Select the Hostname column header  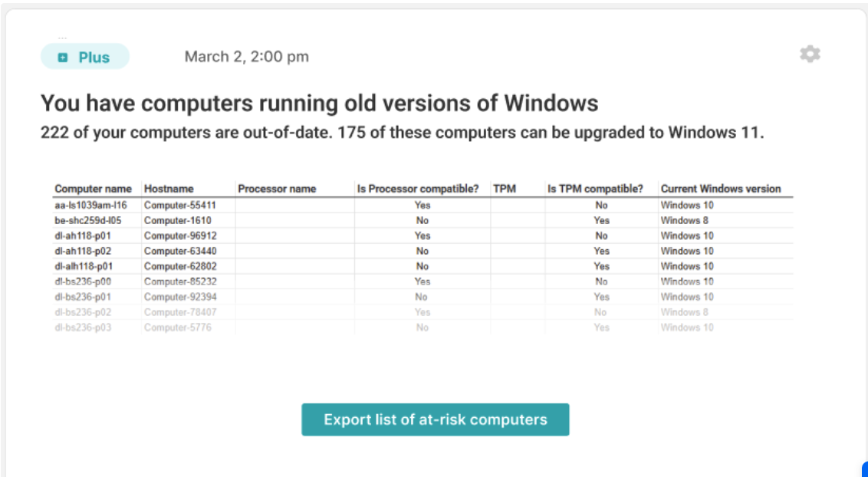pos(169,189)
